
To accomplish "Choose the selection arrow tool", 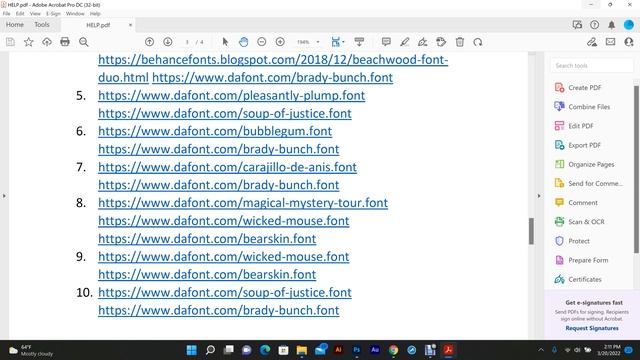I will tap(225, 42).
